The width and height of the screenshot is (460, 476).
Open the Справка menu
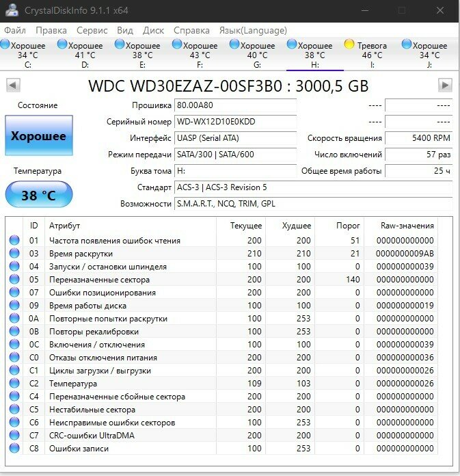click(191, 30)
